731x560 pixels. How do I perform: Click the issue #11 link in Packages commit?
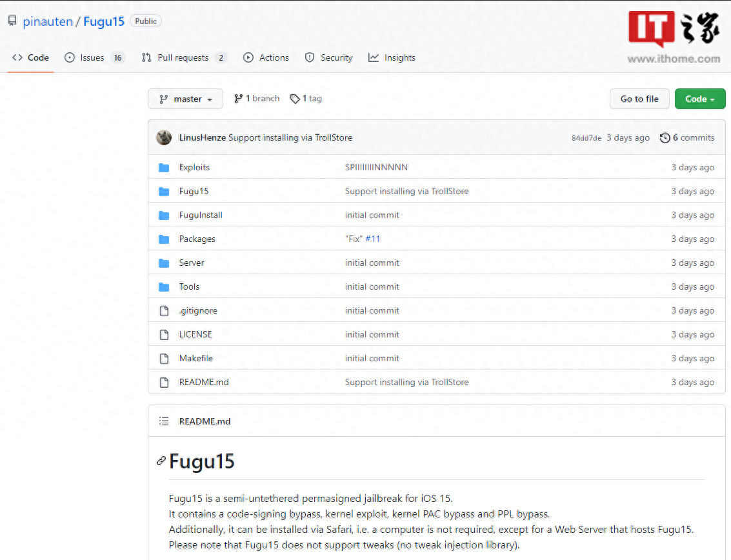(373, 239)
